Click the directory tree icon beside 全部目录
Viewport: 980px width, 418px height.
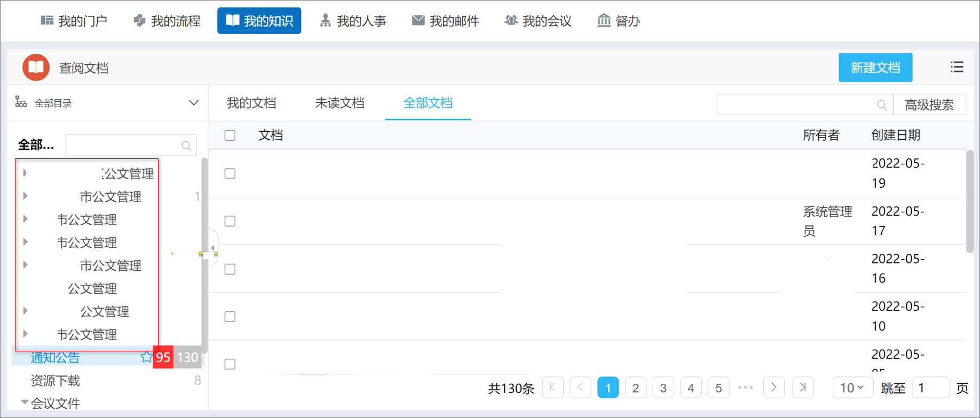21,102
